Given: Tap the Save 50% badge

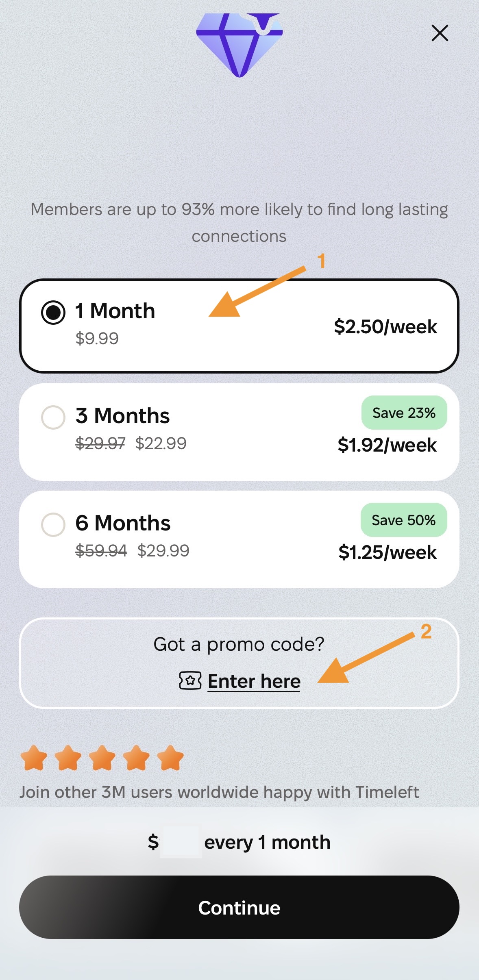Looking at the screenshot, I should (403, 520).
